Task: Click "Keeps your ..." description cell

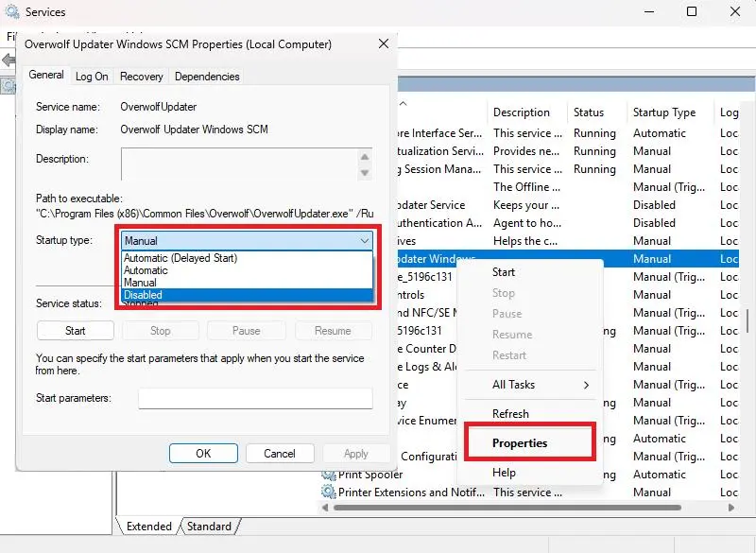Action: (x=526, y=205)
